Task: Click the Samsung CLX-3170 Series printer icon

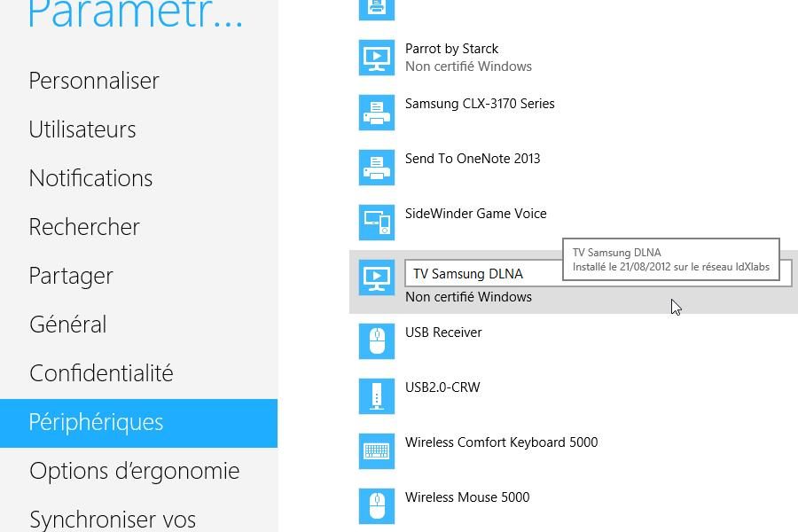Action: click(377, 113)
